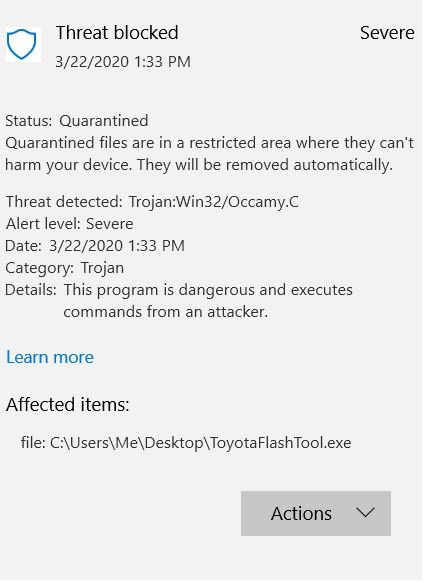Click the 'They will be removed automatically' sentence
Screen dimensions: 427x583
(267, 166)
